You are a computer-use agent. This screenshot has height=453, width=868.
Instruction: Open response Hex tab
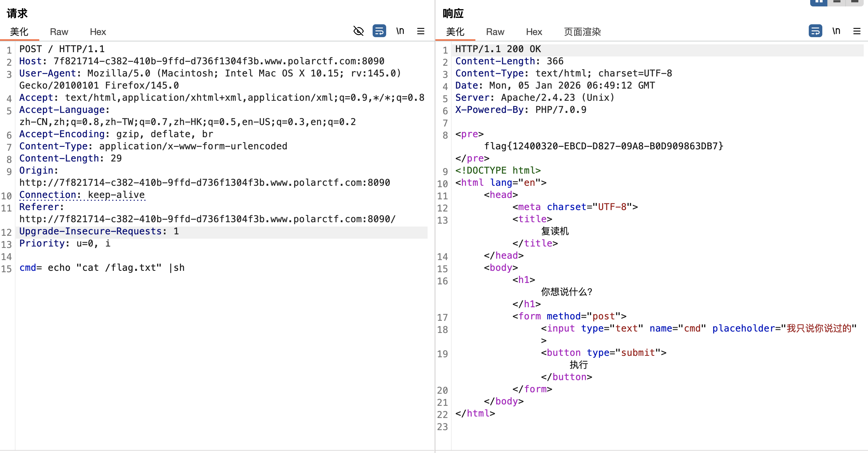[x=534, y=32]
